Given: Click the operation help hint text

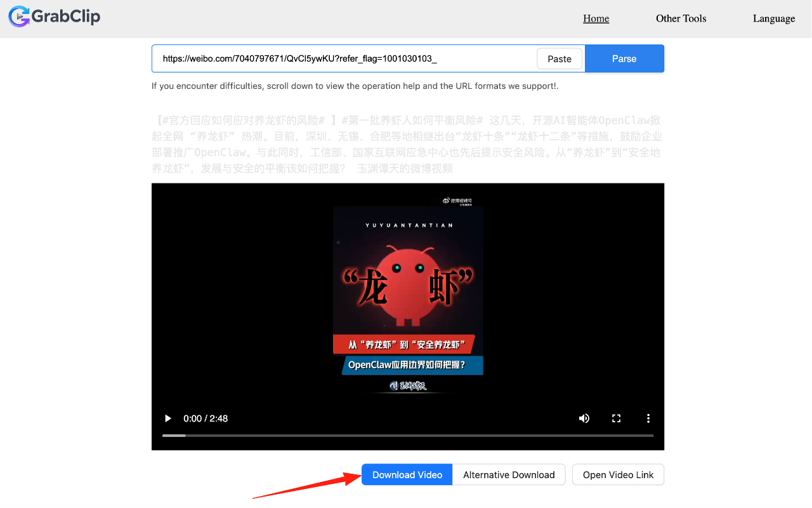Looking at the screenshot, I should [355, 86].
